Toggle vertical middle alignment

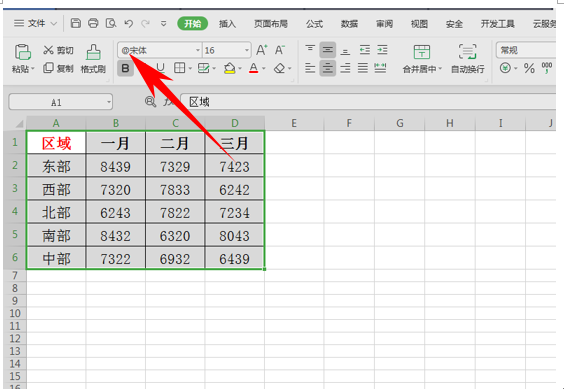pos(327,50)
